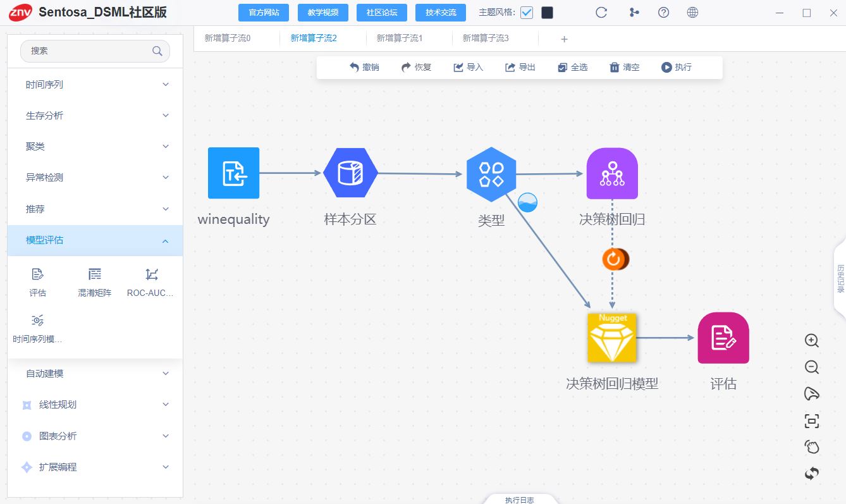Image resolution: width=846 pixels, height=504 pixels.
Task: Click 撤销 undo in toolbar
Action: click(x=364, y=67)
